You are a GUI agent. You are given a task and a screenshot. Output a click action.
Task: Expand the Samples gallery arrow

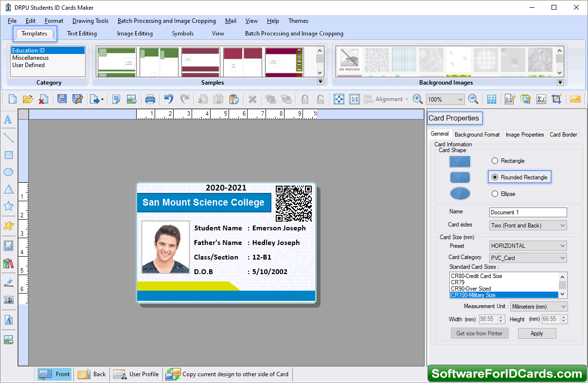[320, 82]
